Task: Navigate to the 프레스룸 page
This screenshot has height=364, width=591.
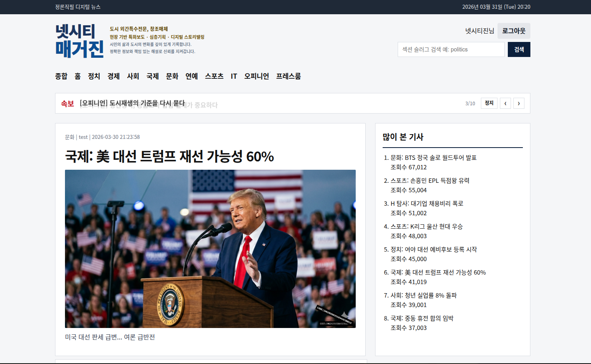Action: click(x=288, y=76)
